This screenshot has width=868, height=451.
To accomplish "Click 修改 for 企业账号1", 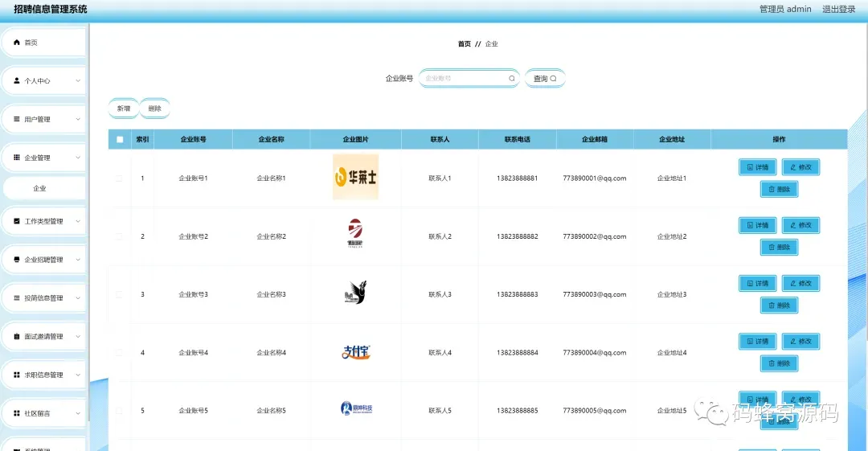I will pos(800,166).
